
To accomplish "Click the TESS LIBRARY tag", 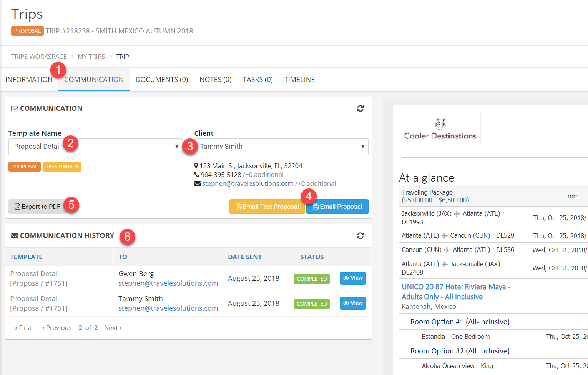I will [62, 167].
